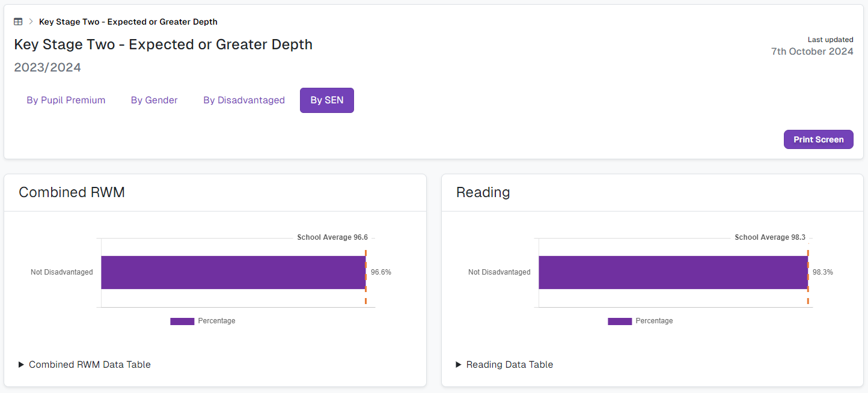
Task: Click the purple Percentage legend swatch in Reading
Action: [619, 321]
